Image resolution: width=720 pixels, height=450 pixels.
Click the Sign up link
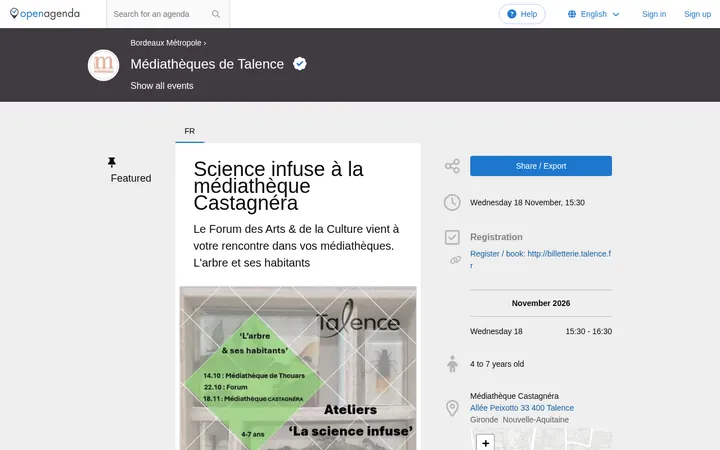coord(697,14)
